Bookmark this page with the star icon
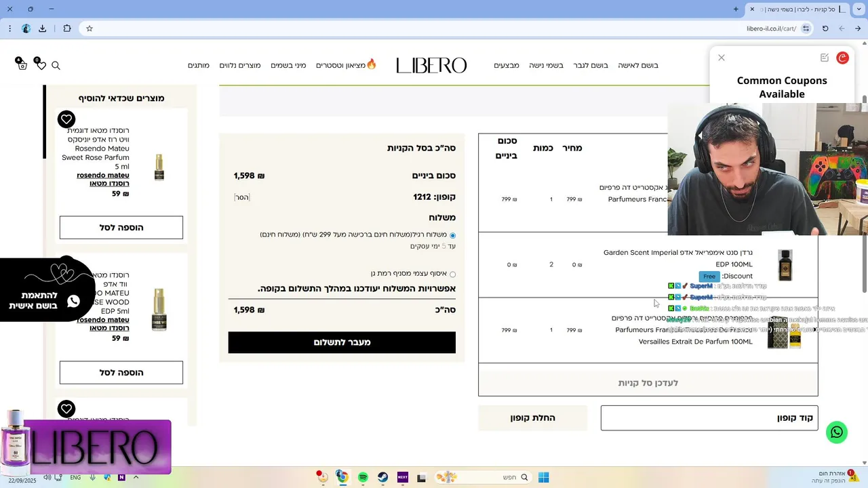Viewport: 868px width, 488px height. (90, 28)
